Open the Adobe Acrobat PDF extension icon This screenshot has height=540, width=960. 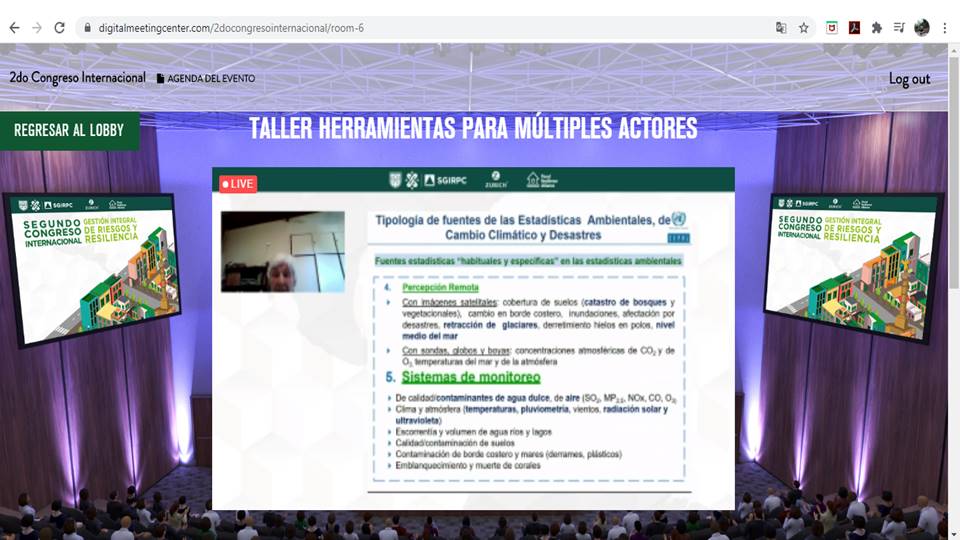854,28
